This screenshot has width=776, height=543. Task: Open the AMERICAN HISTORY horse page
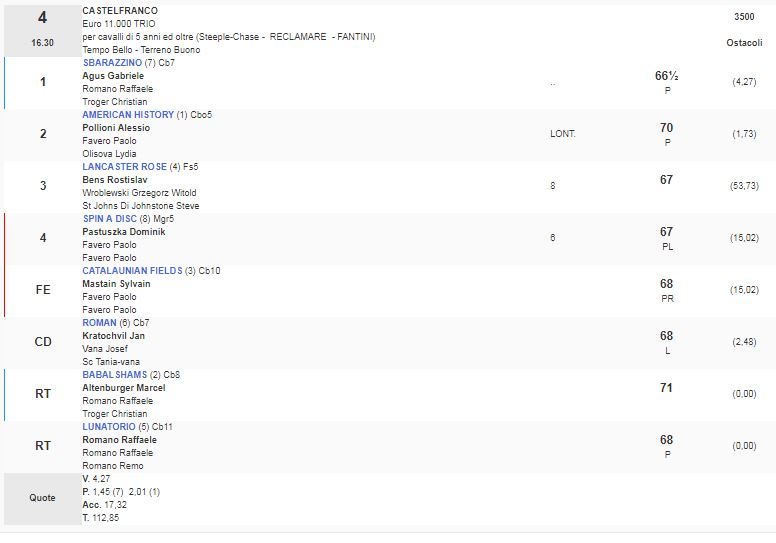(127, 115)
